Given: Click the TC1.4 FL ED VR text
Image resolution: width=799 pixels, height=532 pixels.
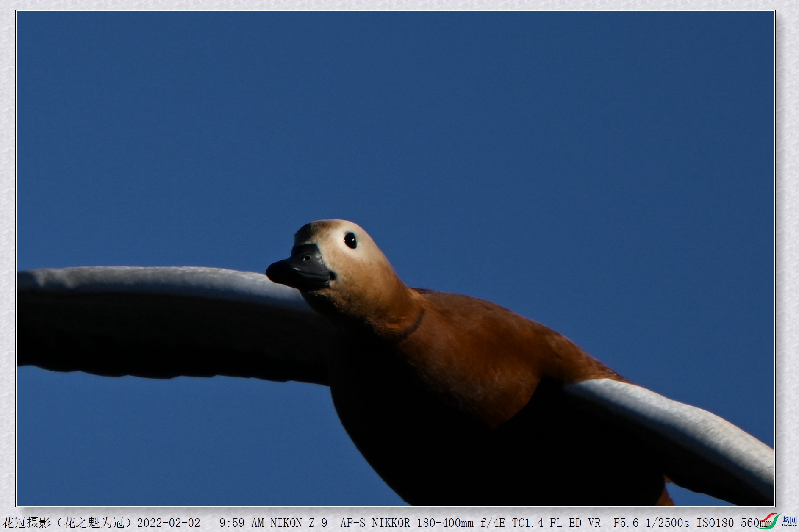Looking at the screenshot, I should click(x=556, y=523).
